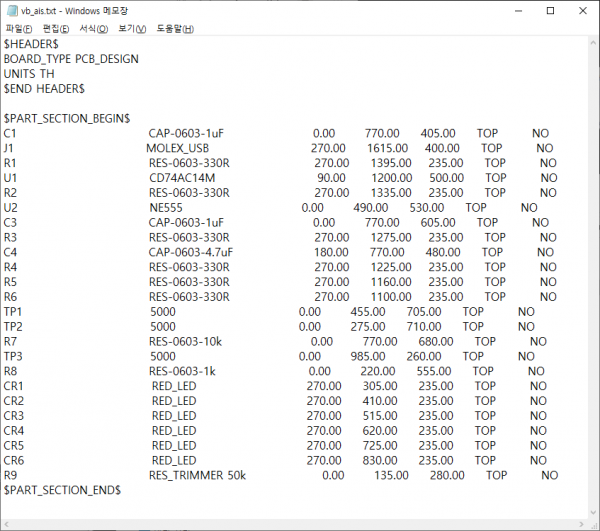Open the 도움말(H) menu
The height and width of the screenshot is (531, 600).
pos(175,29)
